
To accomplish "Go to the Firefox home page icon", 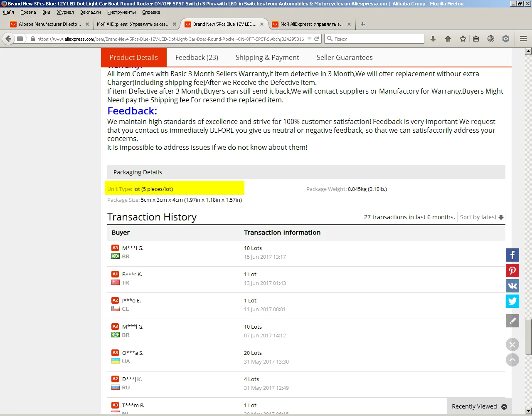I will tap(448, 39).
